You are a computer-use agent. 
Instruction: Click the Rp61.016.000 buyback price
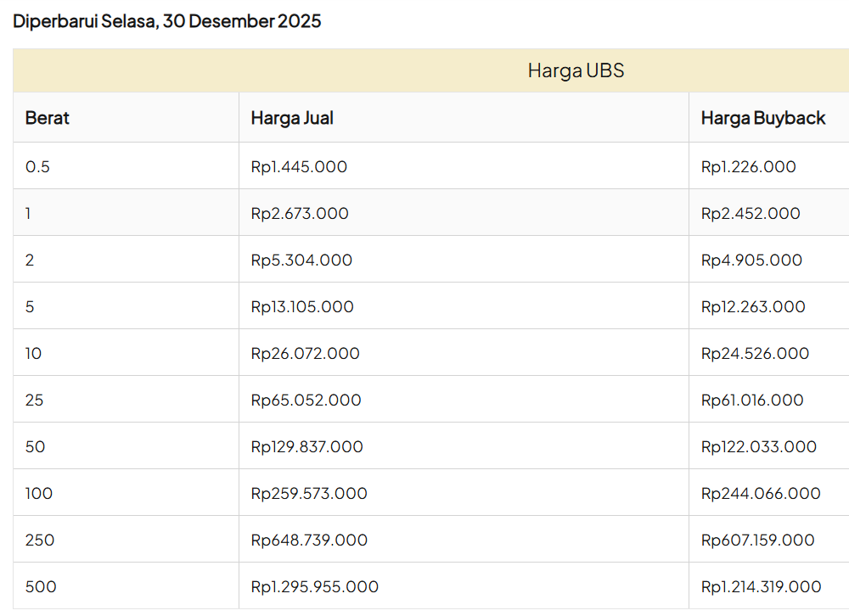(752, 400)
